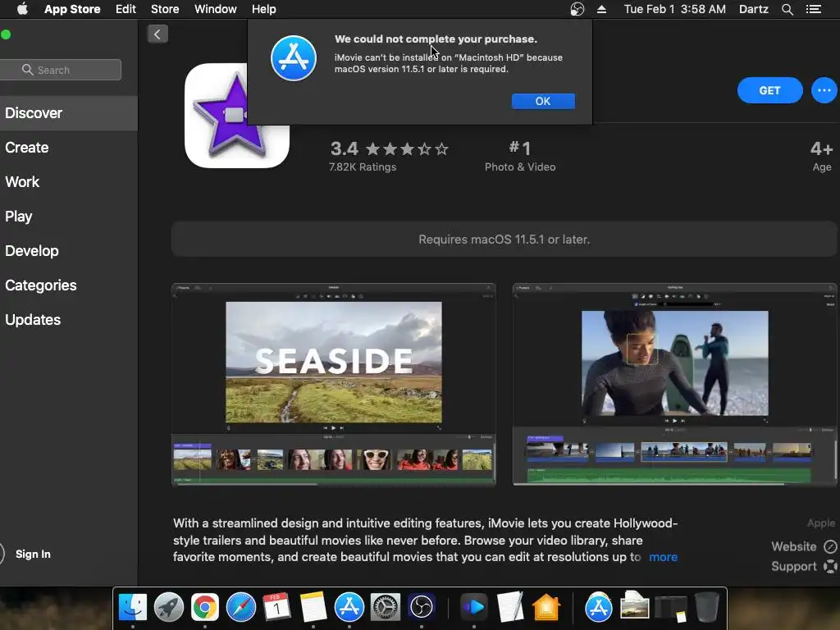Click the 4+ Age rating
Image resolution: width=840 pixels, height=630 pixels.
pyautogui.click(x=821, y=156)
